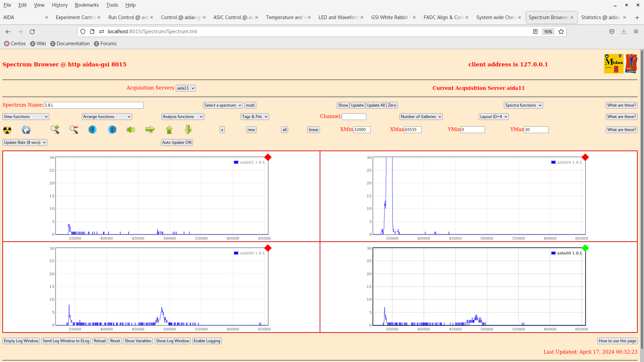This screenshot has height=362, width=644.
Task: Click the radiation hazard icon
Action: tap(7, 130)
